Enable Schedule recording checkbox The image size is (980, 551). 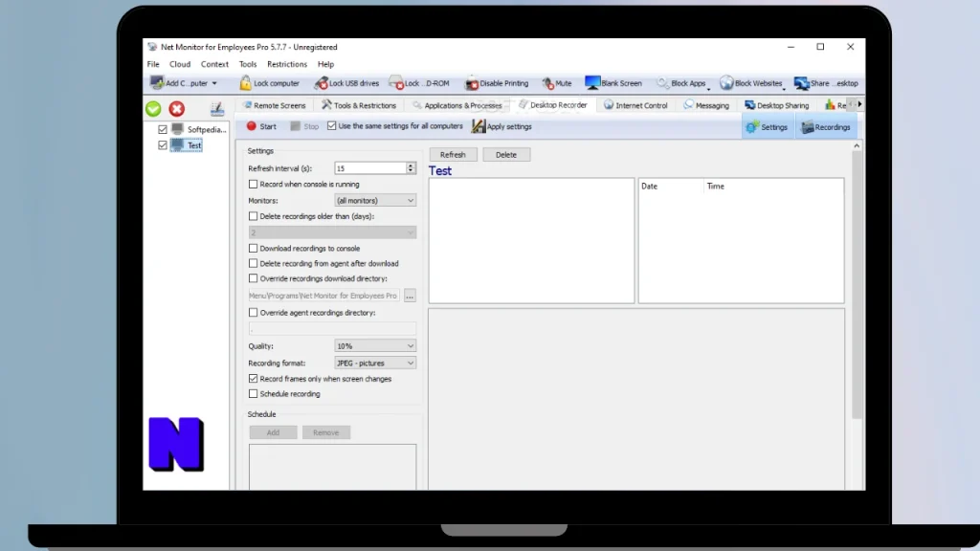coord(253,393)
